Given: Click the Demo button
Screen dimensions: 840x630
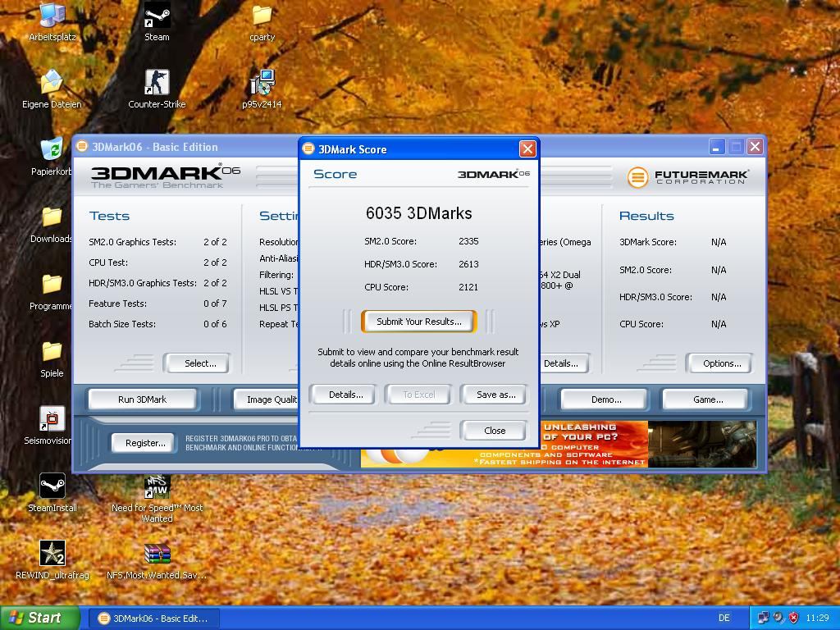Looking at the screenshot, I should coord(606,399).
